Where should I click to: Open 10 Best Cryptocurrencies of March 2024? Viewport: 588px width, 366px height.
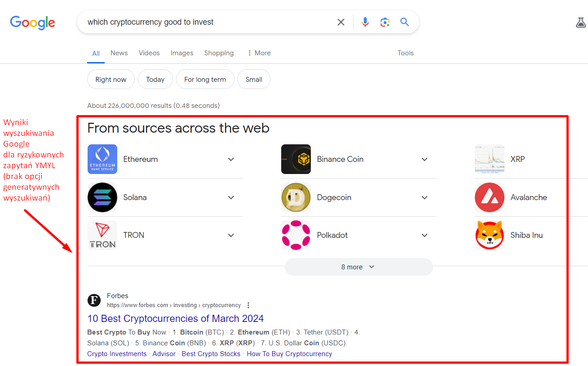click(176, 319)
